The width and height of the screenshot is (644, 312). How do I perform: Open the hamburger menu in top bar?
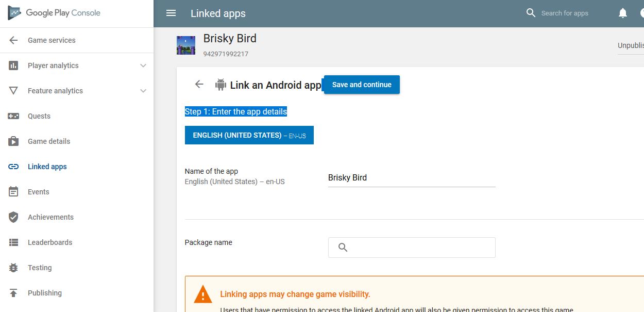coord(171,13)
